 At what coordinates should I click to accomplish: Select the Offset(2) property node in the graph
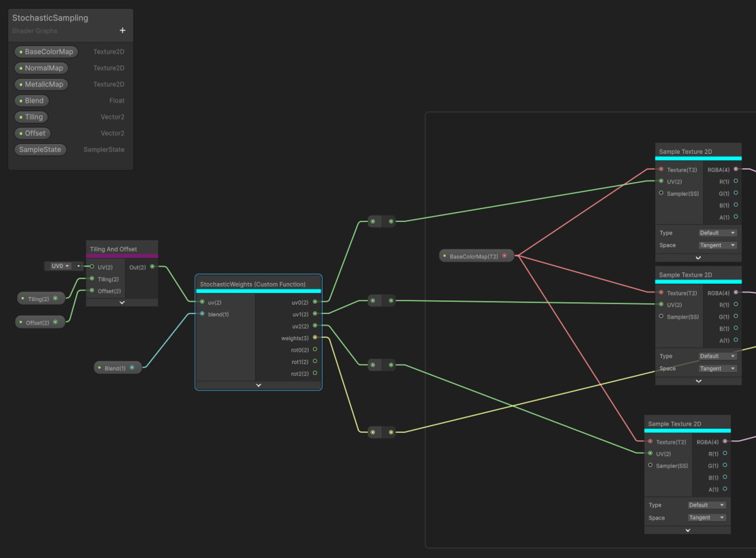(x=40, y=322)
